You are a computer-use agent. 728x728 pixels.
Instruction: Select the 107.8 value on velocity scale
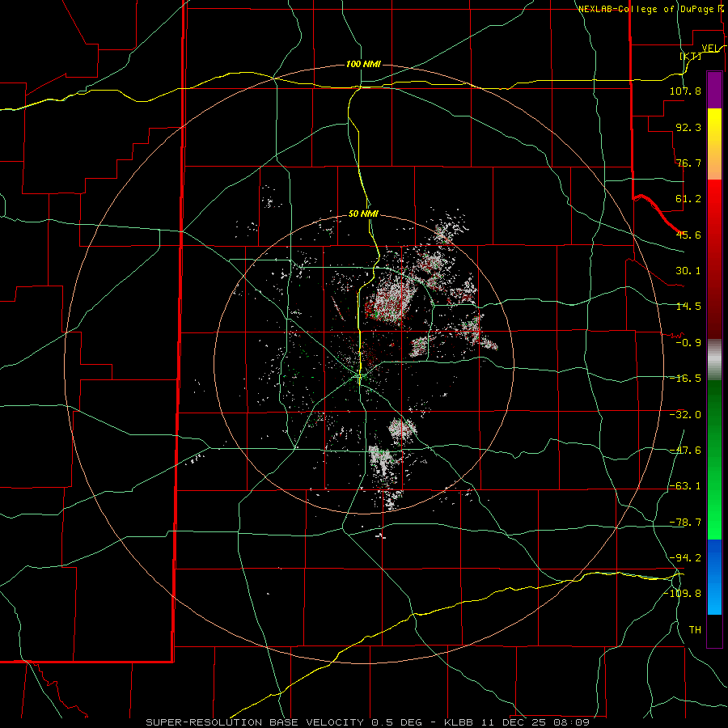tap(685, 91)
